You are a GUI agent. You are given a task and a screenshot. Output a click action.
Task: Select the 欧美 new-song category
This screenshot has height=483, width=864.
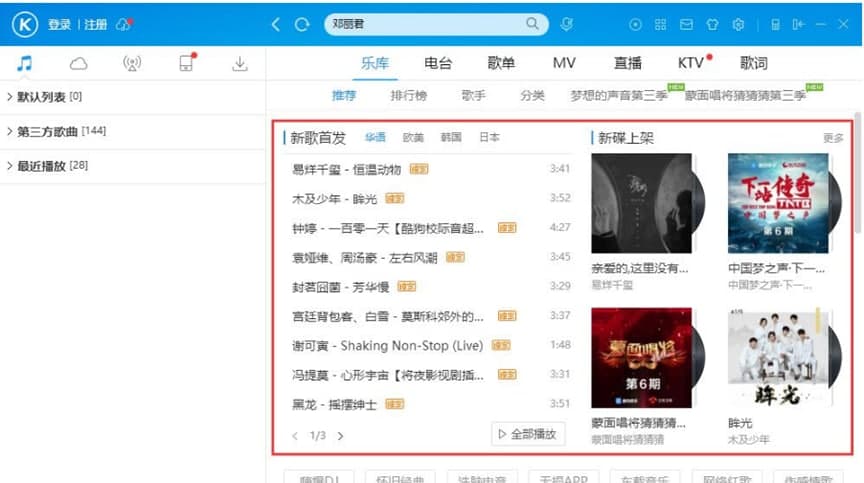[413, 138]
